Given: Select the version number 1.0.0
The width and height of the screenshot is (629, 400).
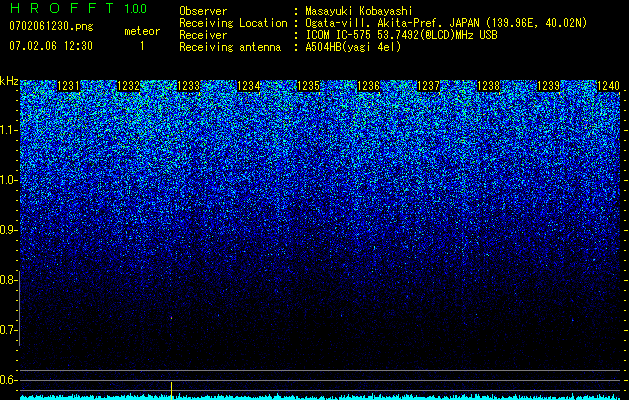Looking at the screenshot, I should click(x=136, y=8).
